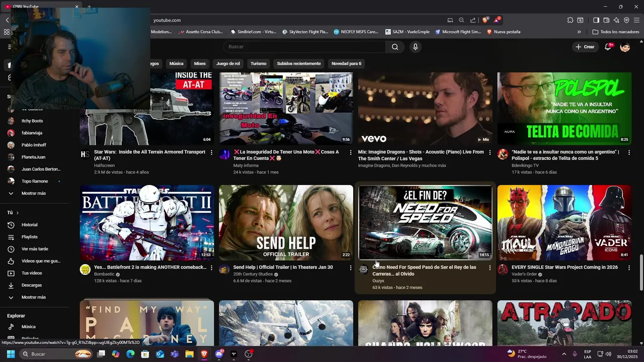This screenshot has height=362, width=644.
Task: Open Todos los marcadores folder
Action: click(616, 32)
